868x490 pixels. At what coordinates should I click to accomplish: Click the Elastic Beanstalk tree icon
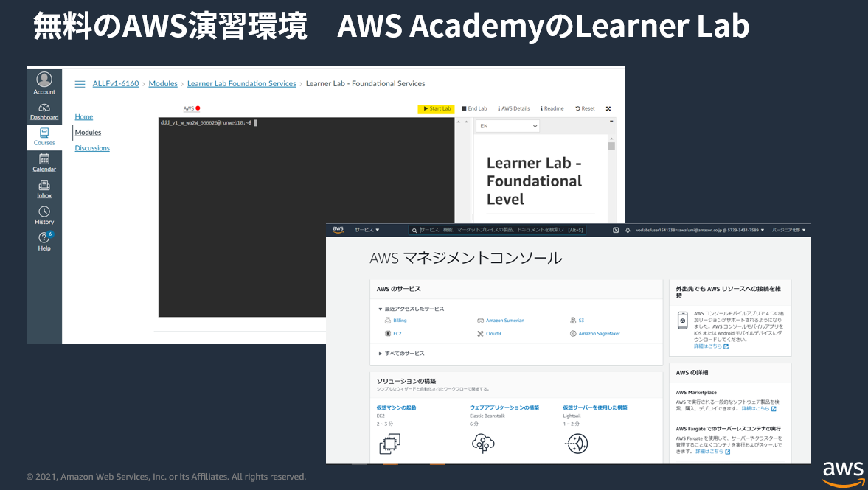[x=483, y=444]
